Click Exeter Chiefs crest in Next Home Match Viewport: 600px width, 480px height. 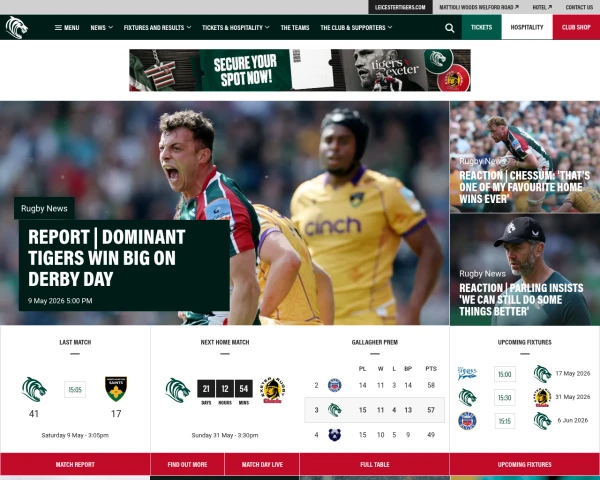pyautogui.click(x=273, y=390)
